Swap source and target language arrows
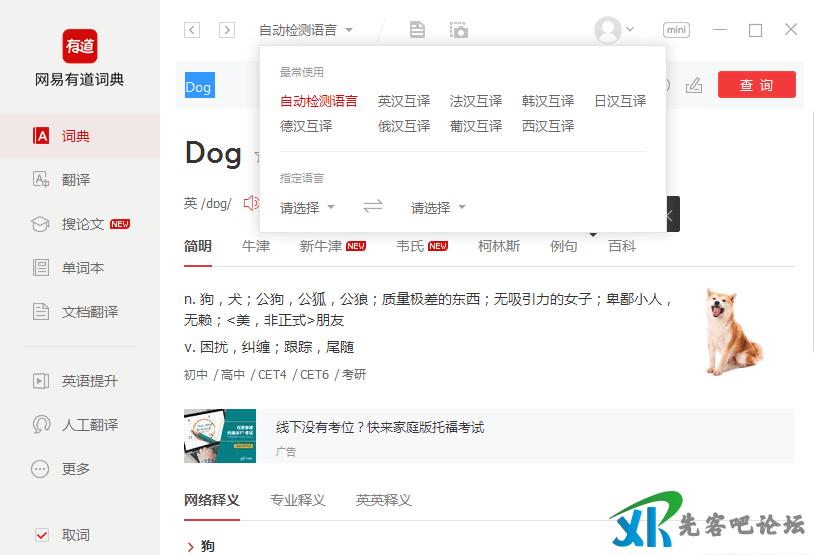814x555 pixels. point(373,207)
